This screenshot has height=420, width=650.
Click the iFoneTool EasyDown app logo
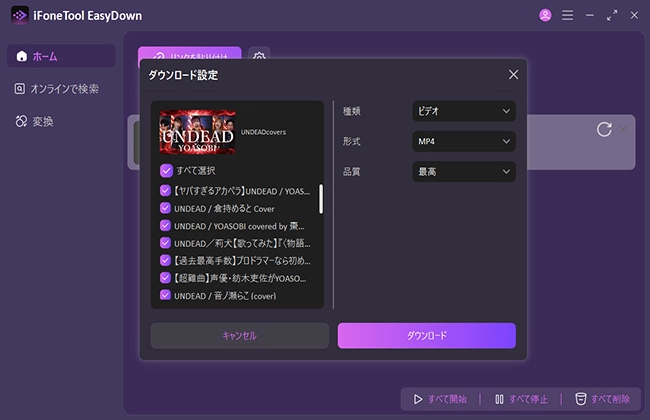point(19,16)
